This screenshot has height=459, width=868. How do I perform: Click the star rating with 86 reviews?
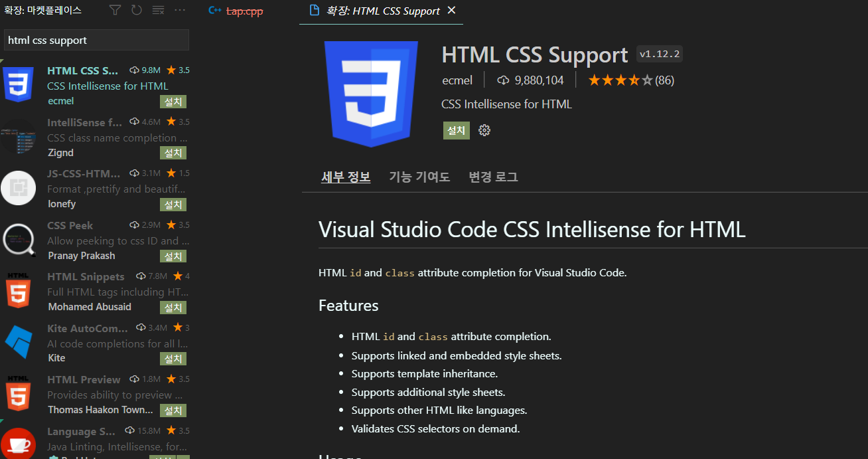click(630, 80)
